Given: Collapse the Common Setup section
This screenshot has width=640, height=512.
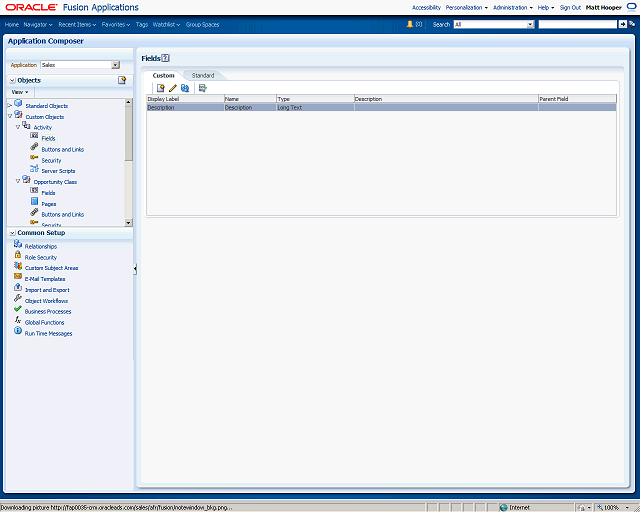Looking at the screenshot, I should 12,233.
